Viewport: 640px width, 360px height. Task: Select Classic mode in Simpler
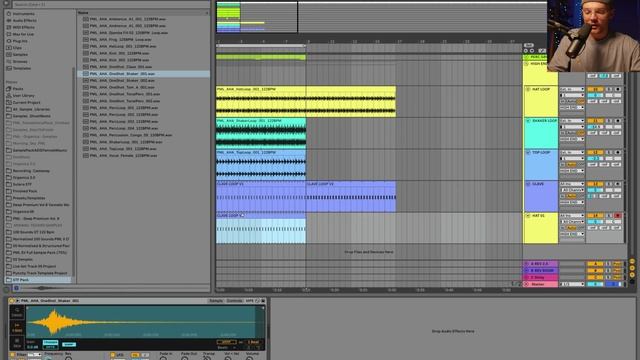tap(17, 313)
